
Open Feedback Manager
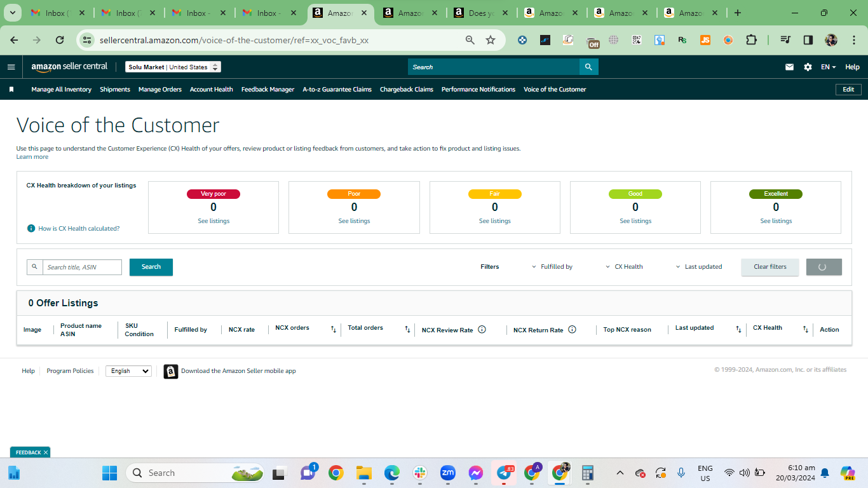pyautogui.click(x=268, y=90)
